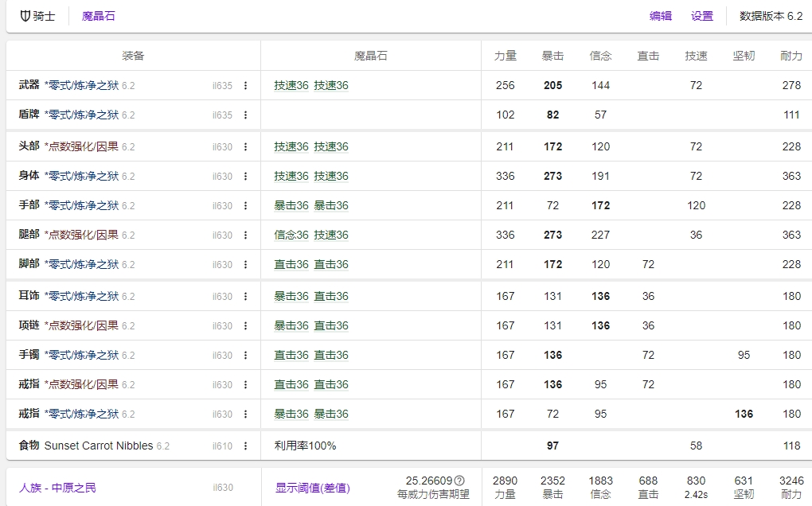Image resolution: width=812 pixels, height=506 pixels.
Task: Click the 头部 item *点数强化/因果
Action: tap(81, 147)
